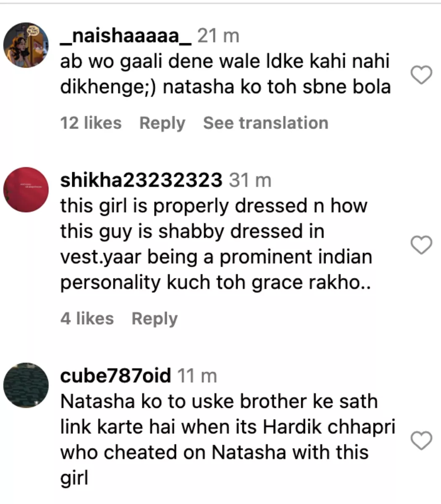The width and height of the screenshot is (441, 504).
Task: Open shikha23232323's red avatar
Action: pyautogui.click(x=26, y=190)
